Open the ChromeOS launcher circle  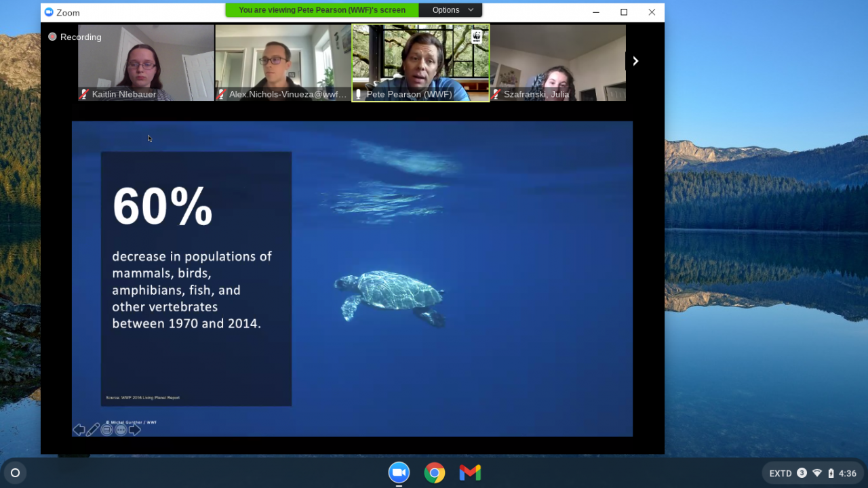(x=15, y=473)
